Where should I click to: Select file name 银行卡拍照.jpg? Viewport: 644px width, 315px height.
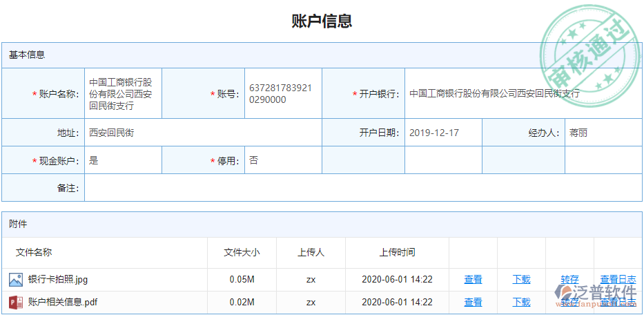[x=58, y=280]
